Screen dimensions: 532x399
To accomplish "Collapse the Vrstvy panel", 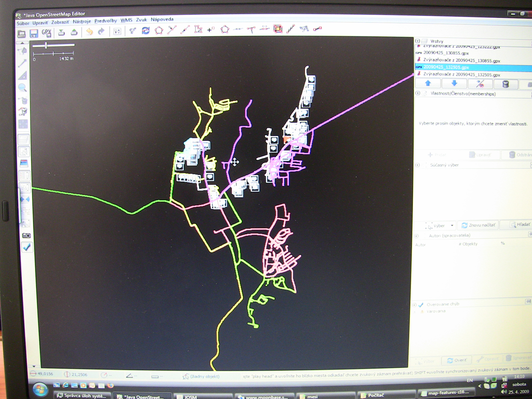I will [417, 41].
